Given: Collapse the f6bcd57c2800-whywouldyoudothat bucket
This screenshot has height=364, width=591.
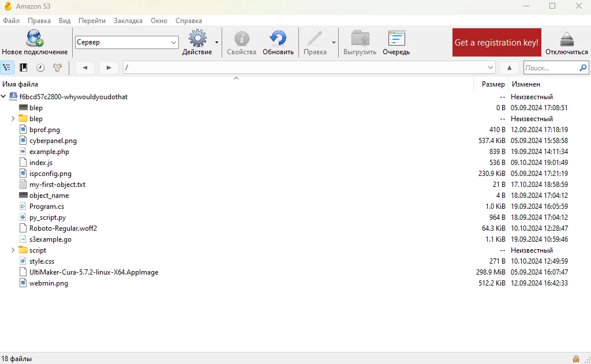Looking at the screenshot, I should point(4,97).
